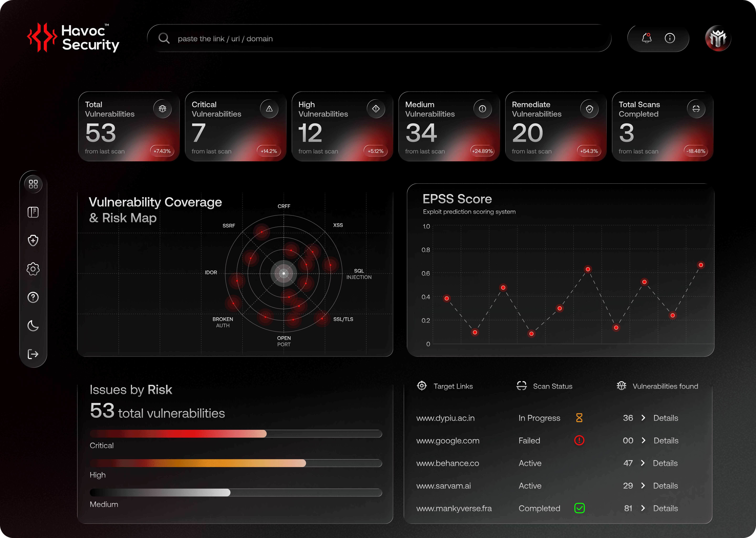Click warning triangle on Critical Vulnerabilities card
The width and height of the screenshot is (756, 538).
click(269, 109)
